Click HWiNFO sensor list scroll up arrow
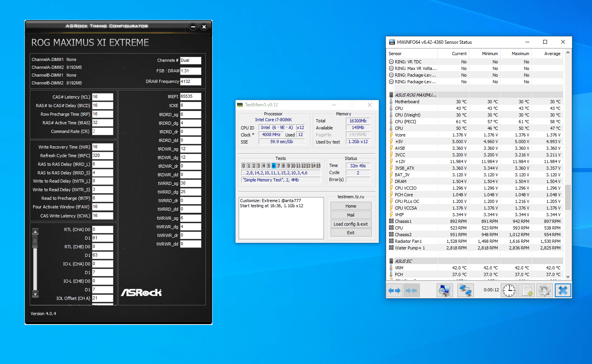The image size is (592, 364). pyautogui.click(x=568, y=53)
